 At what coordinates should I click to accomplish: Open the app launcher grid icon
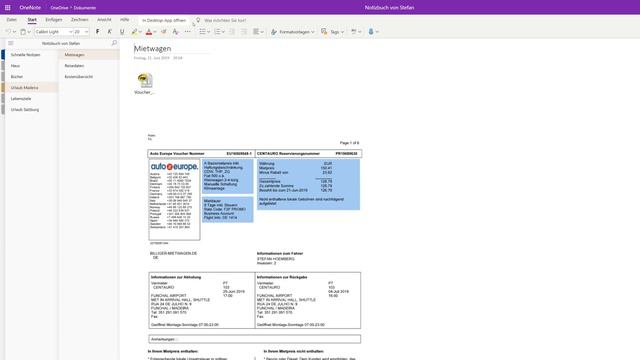pos(7,7)
